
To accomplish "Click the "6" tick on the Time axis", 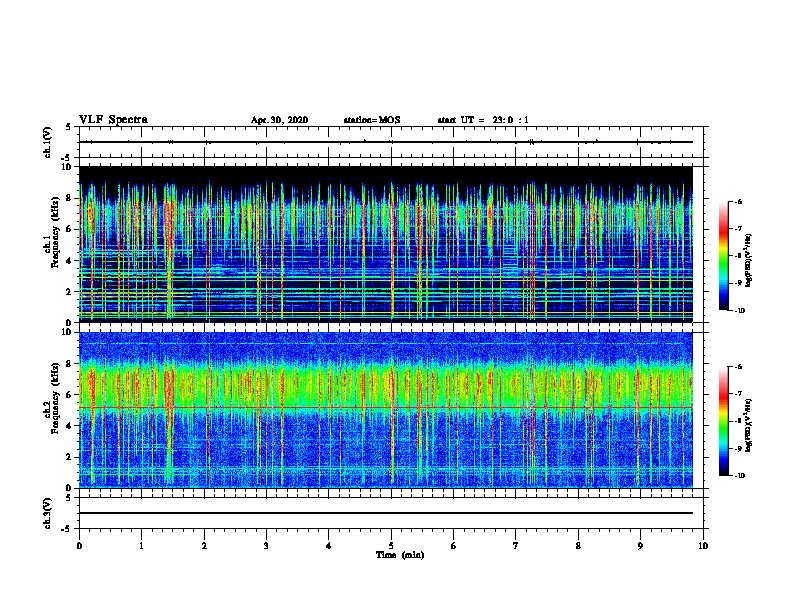I will [454, 546].
